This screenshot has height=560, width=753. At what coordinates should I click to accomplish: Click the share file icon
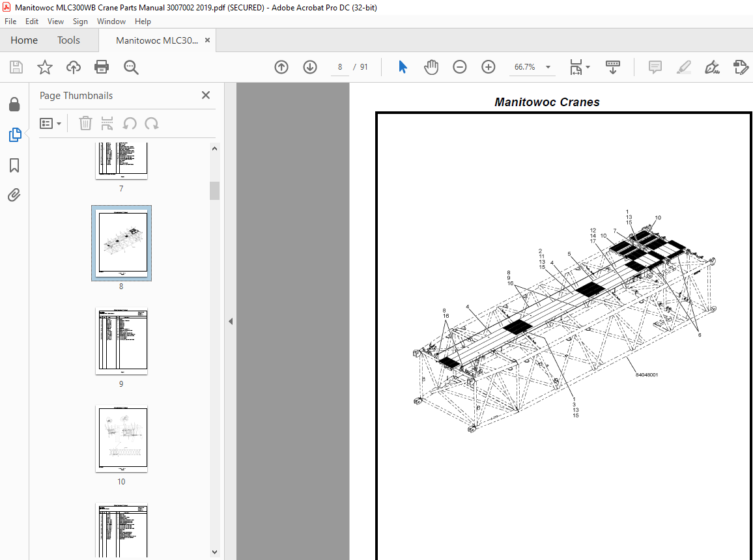[x=741, y=67]
